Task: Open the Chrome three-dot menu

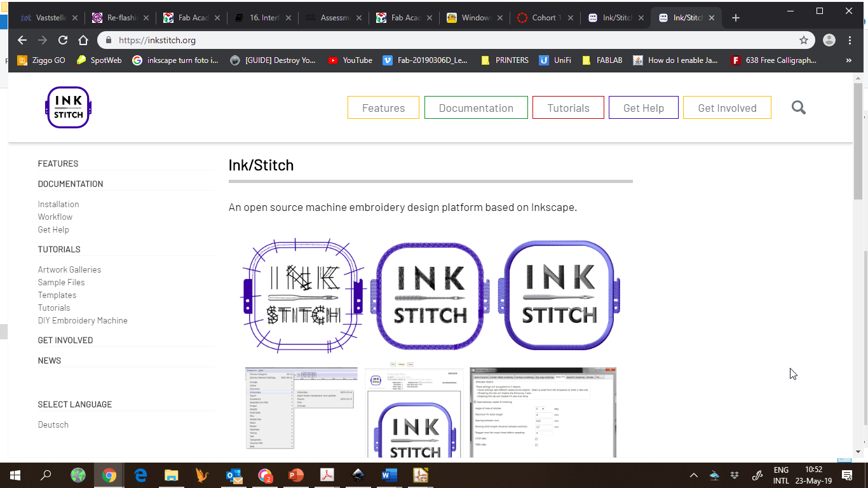Action: 850,40
